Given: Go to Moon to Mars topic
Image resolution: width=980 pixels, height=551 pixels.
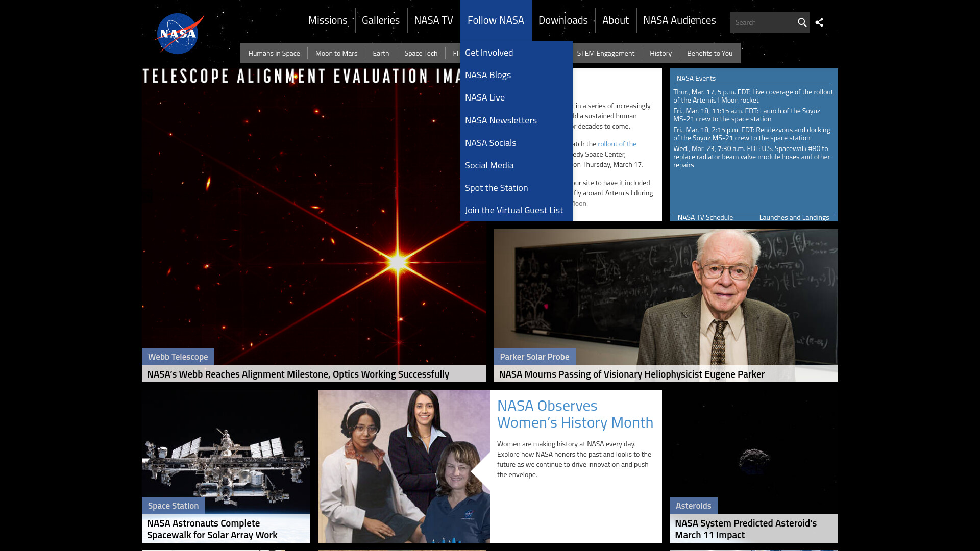Looking at the screenshot, I should [336, 53].
